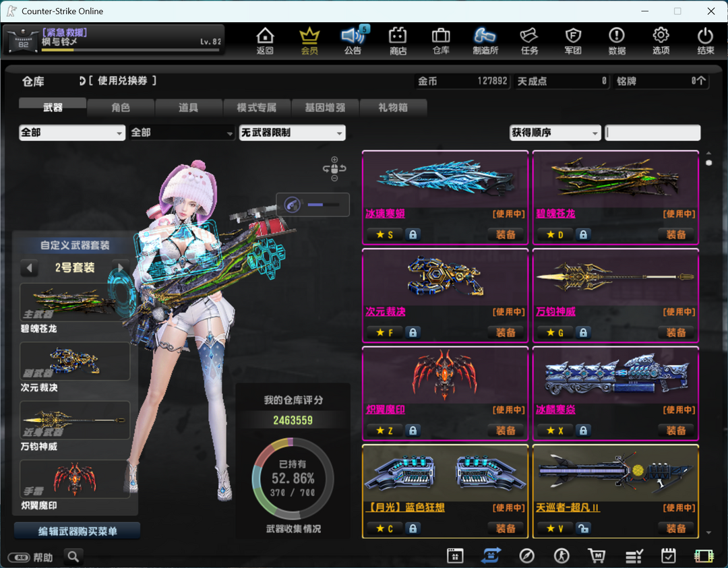Adjust the blue slider beside the pistol icon
Image resolution: width=728 pixels, height=568 pixels.
click(x=323, y=204)
